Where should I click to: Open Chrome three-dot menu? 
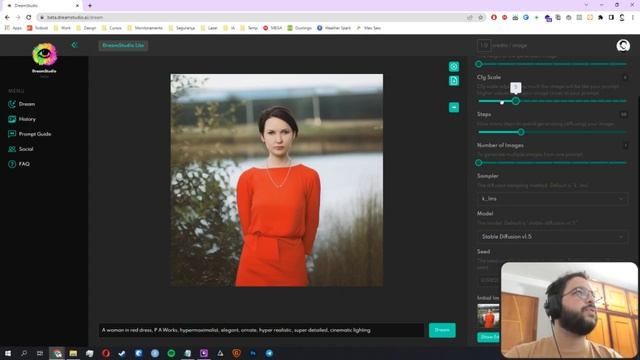click(632, 18)
